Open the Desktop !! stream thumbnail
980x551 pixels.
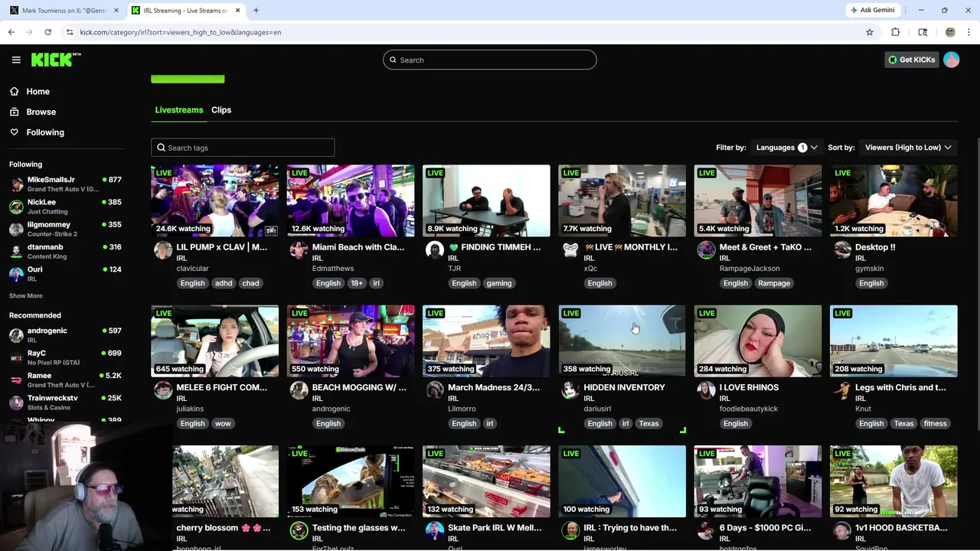pyautogui.click(x=893, y=201)
